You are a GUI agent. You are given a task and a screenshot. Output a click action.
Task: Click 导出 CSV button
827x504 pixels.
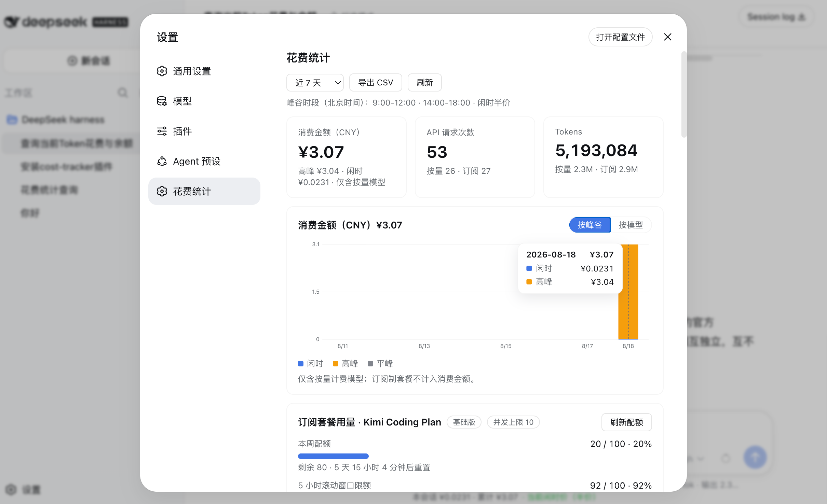pos(376,83)
